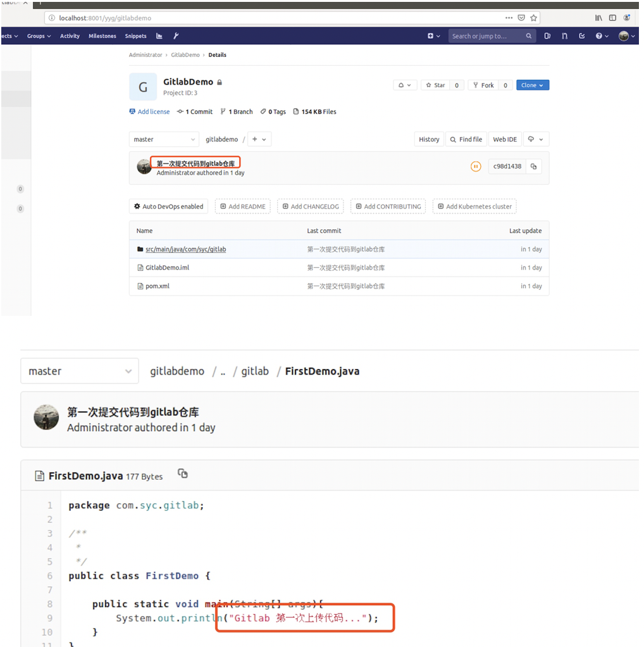Open the pom.xml file

(x=157, y=286)
